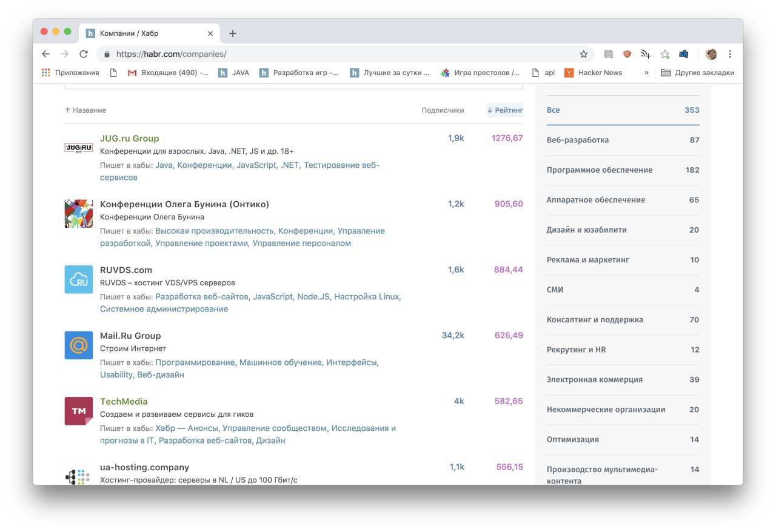
Task: Open the JUG.ru Group company link
Action: (129, 138)
